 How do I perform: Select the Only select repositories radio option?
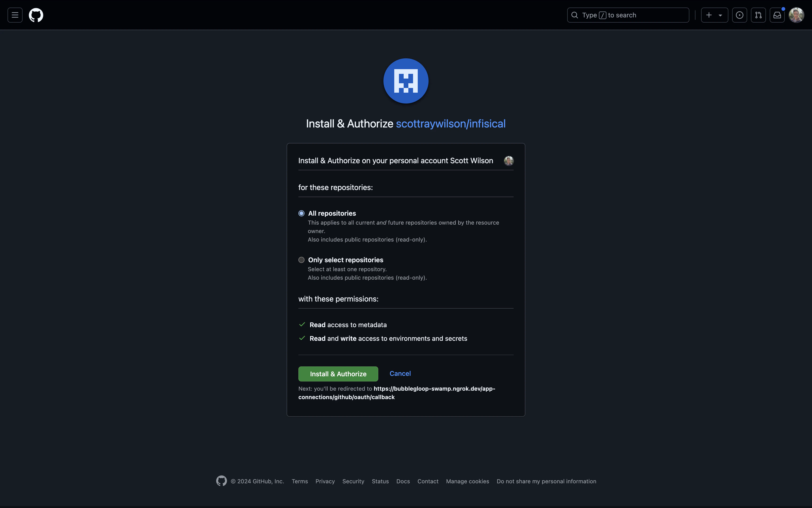point(301,260)
